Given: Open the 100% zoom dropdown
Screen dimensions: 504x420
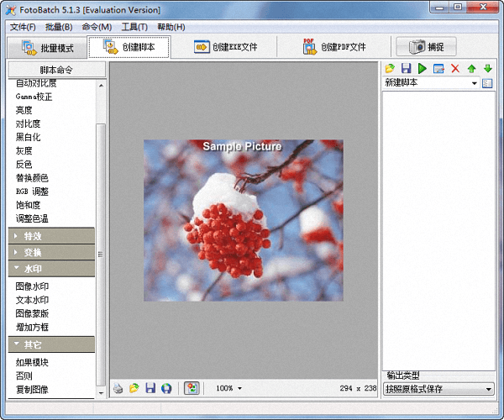Looking at the screenshot, I should click(239, 388).
